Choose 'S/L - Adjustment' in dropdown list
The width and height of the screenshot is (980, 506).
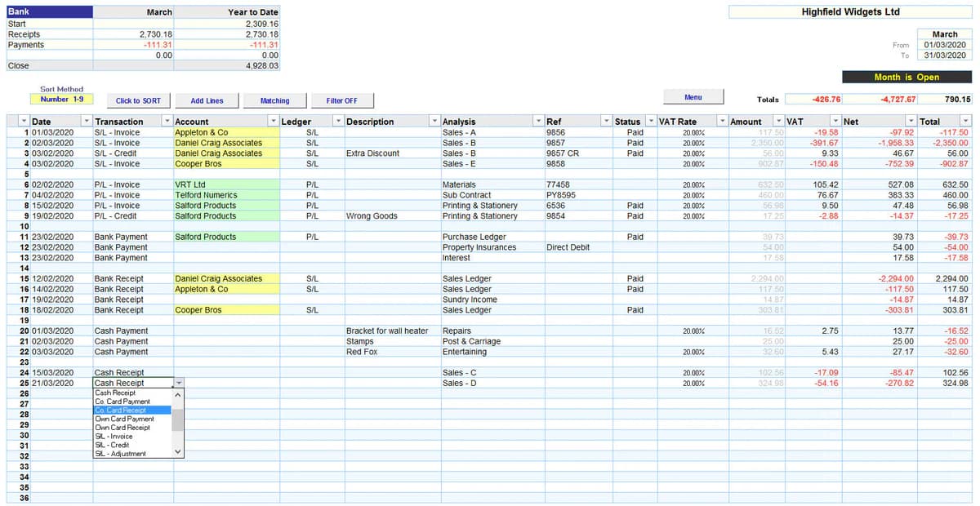click(132, 454)
